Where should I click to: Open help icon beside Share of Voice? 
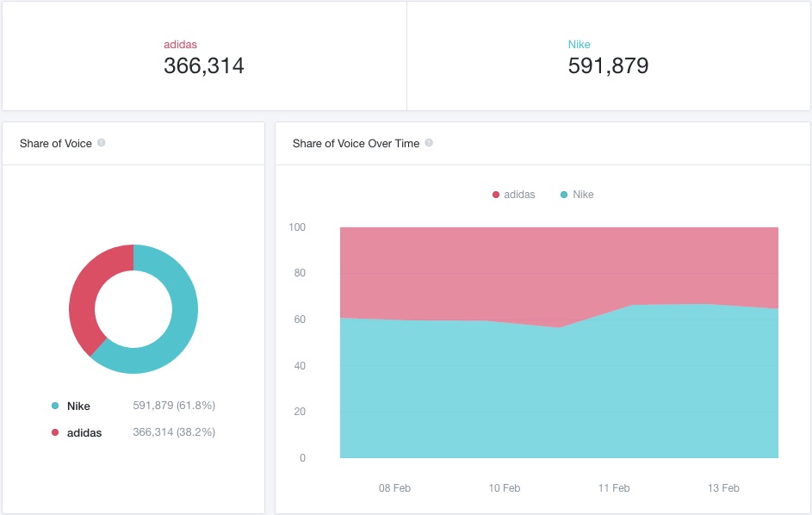[x=102, y=143]
